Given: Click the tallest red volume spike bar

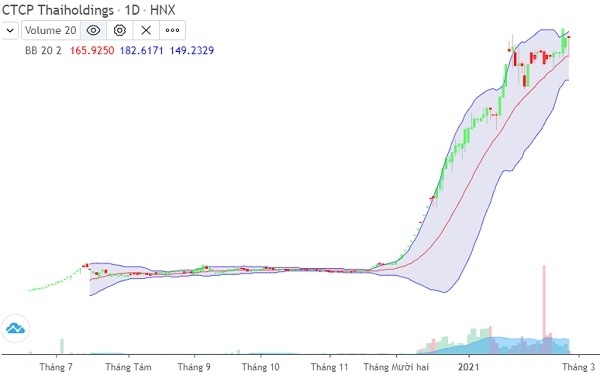Looking at the screenshot, I should (544, 309).
